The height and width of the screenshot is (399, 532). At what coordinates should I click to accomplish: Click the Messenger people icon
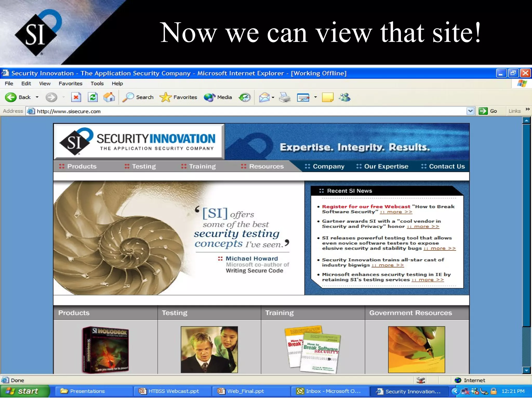(344, 97)
